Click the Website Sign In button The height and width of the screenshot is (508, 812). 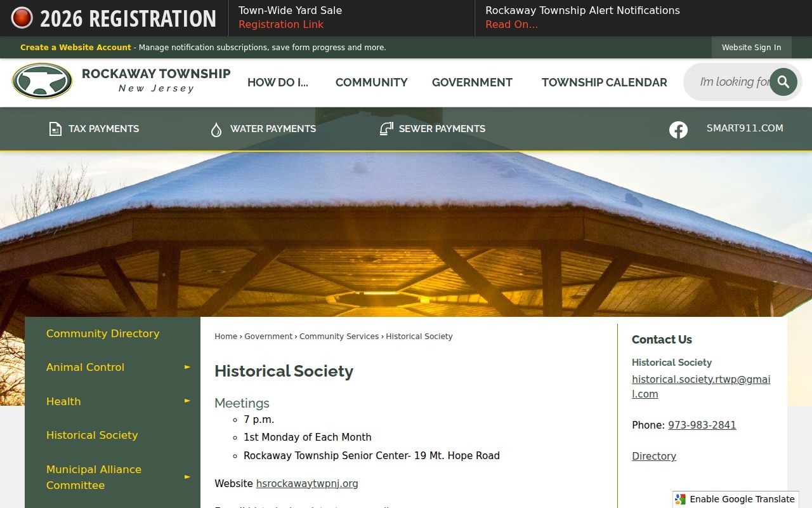click(x=751, y=48)
